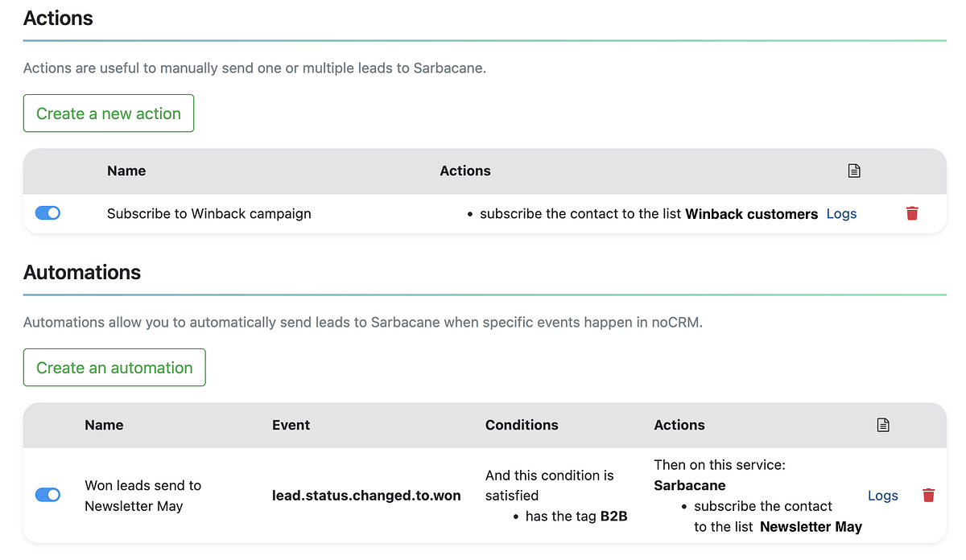Delete the Won leads Newsletter May automation
This screenshot has width=966, height=560.
click(x=928, y=496)
